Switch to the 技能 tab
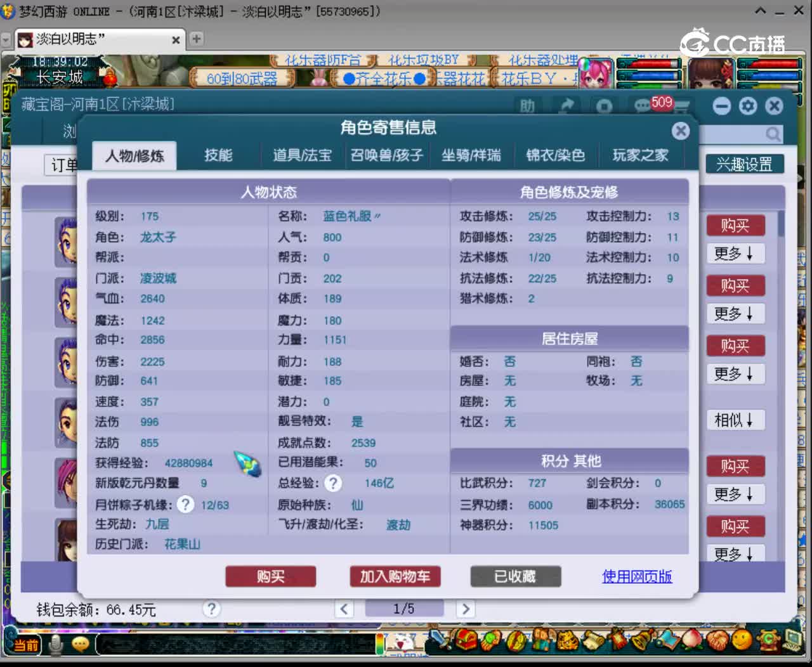This screenshot has width=812, height=667. (218, 155)
